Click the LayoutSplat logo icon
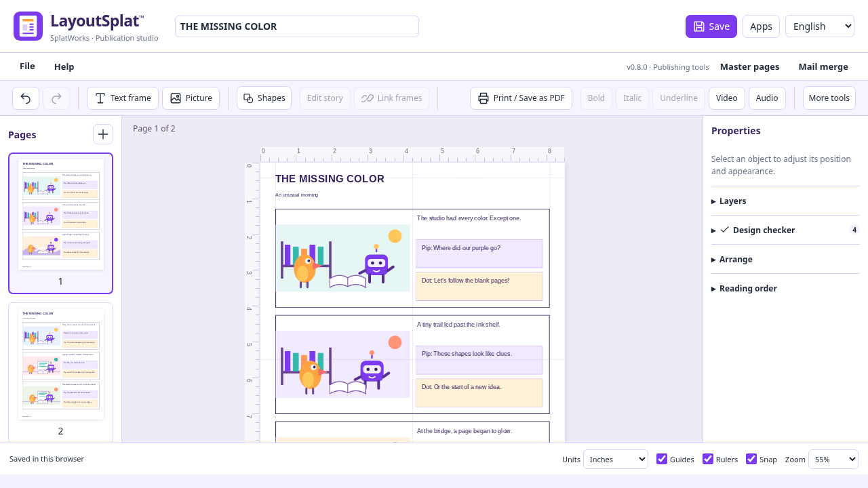 click(x=28, y=26)
